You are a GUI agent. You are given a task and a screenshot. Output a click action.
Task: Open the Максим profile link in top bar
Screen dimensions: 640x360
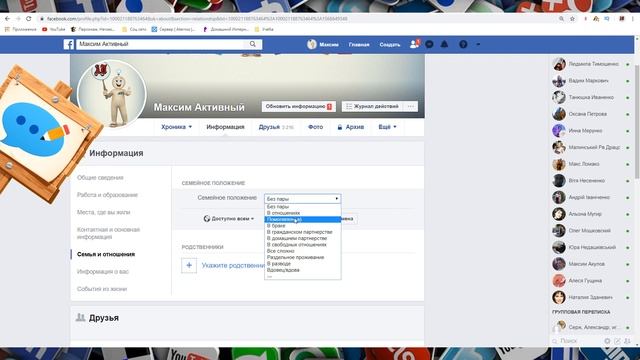click(x=323, y=44)
